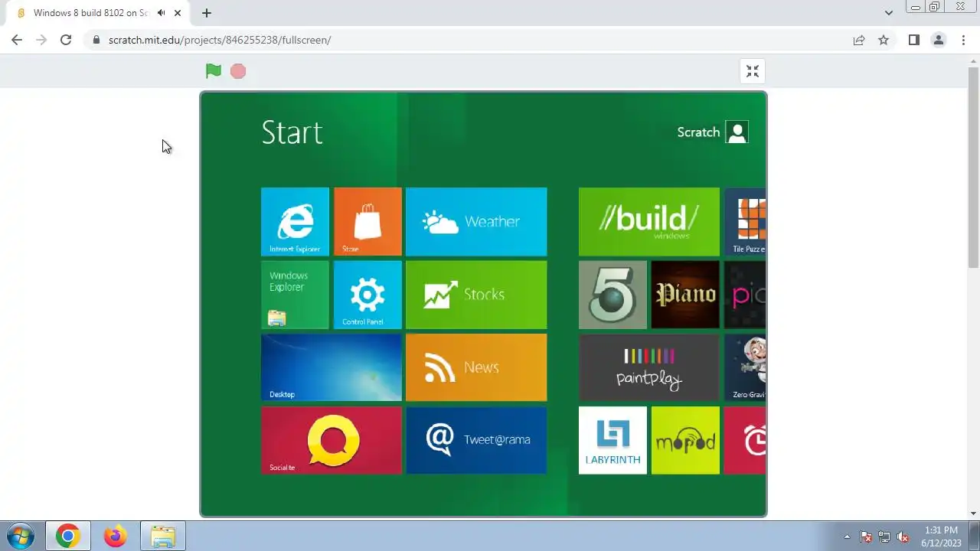Open a new browser tab
Screen dimensions: 980x551
[207, 13]
